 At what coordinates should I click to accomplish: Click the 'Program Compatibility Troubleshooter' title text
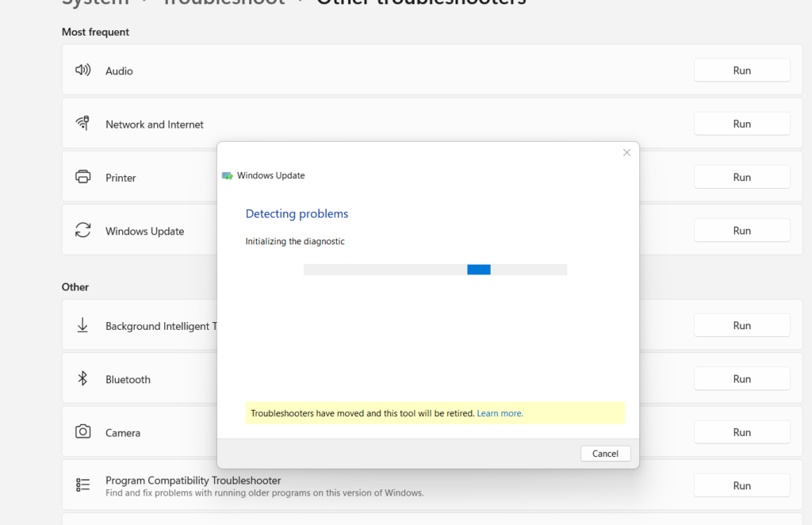point(193,481)
